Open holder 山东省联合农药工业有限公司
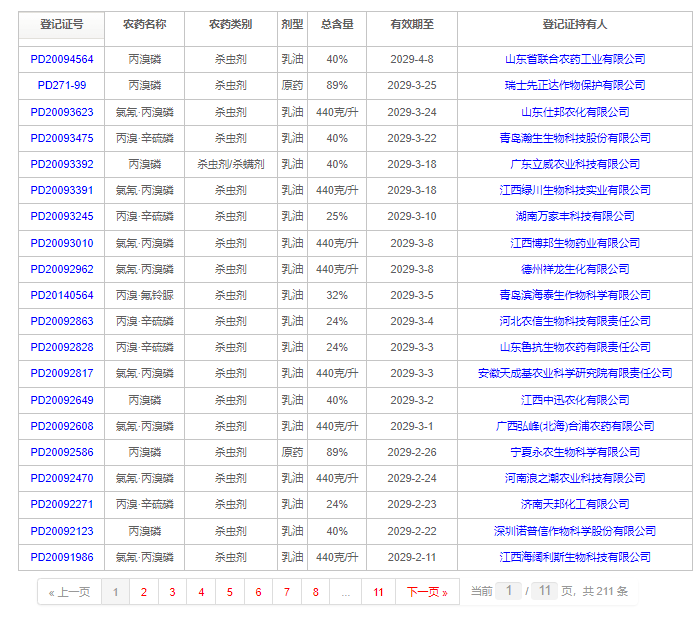This screenshot has width=694, height=620. click(x=575, y=59)
